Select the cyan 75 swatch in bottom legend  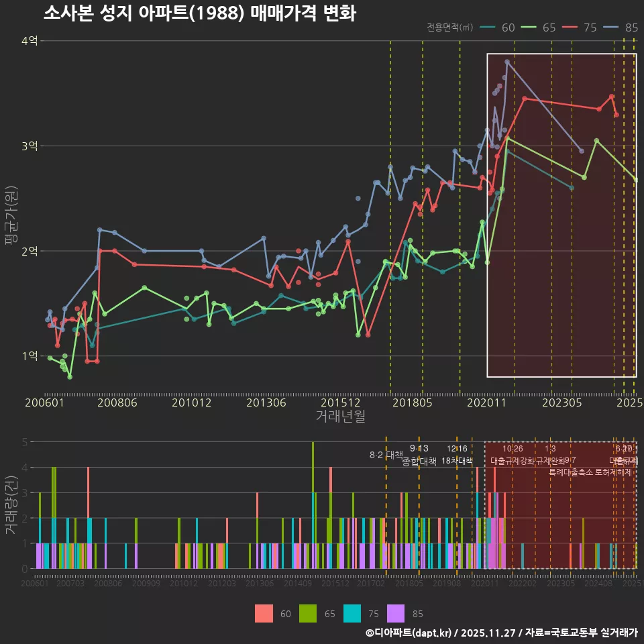[352, 613]
